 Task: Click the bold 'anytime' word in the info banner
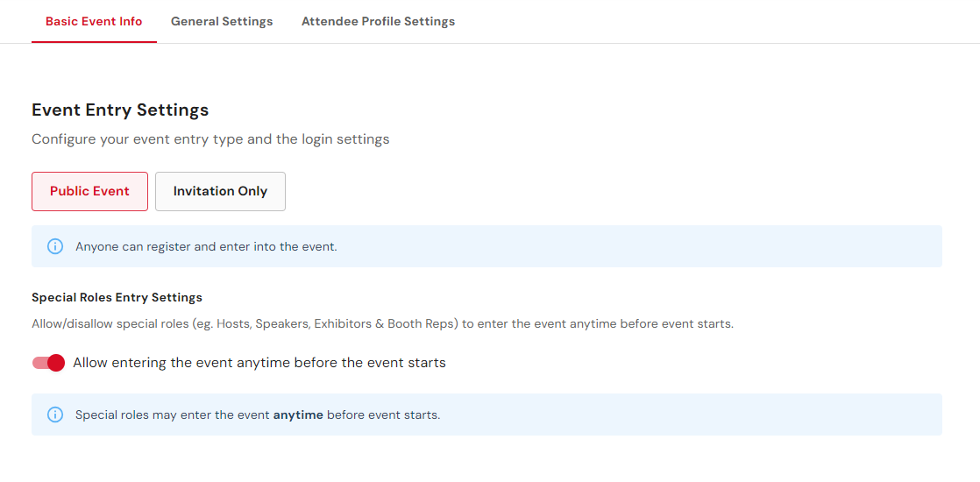tap(298, 415)
